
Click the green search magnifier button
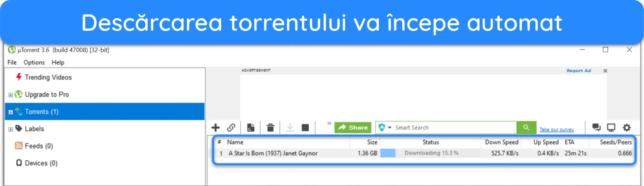click(x=526, y=128)
